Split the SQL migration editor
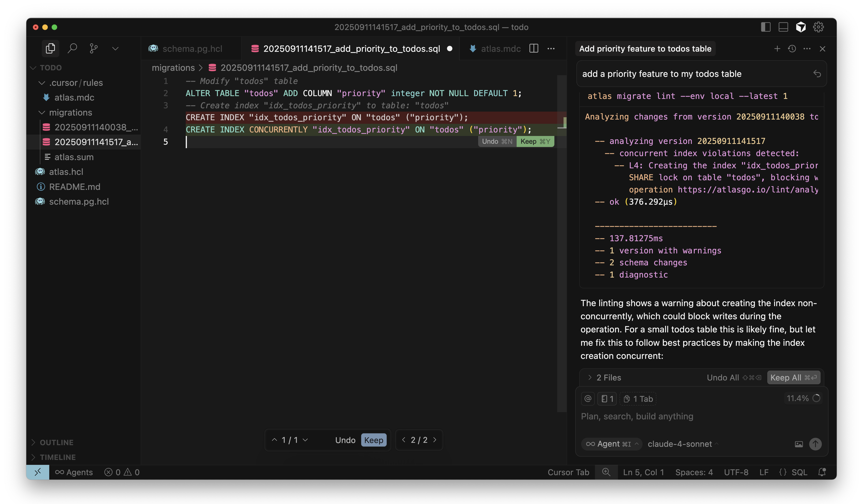Screen dimensions: 863x504 coord(534,49)
